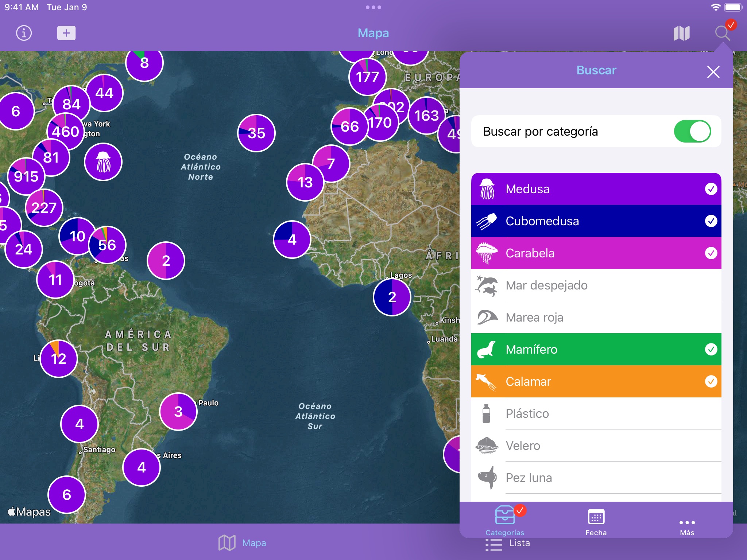Screen dimensions: 747x560
Task: Switch to the Lista bottom tab
Action: click(508, 544)
